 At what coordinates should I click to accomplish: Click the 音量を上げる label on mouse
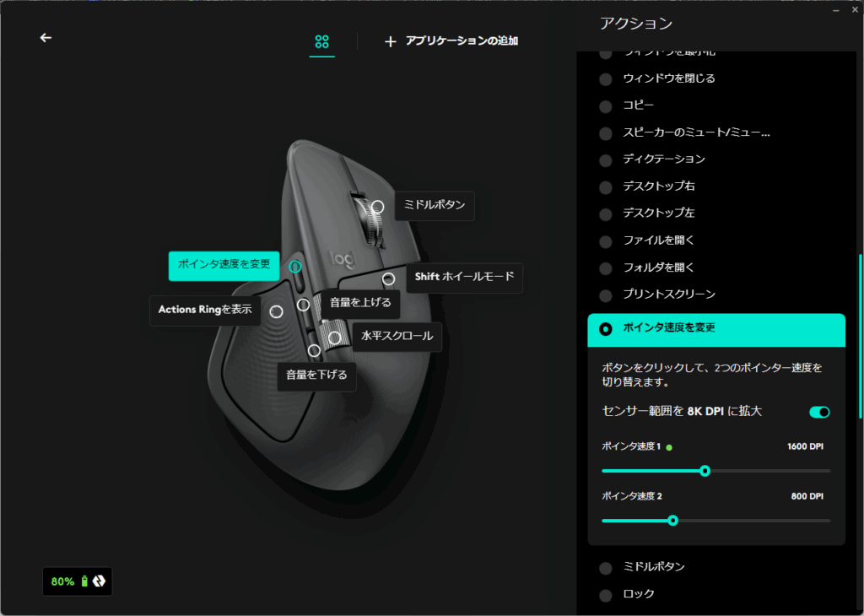[360, 302]
